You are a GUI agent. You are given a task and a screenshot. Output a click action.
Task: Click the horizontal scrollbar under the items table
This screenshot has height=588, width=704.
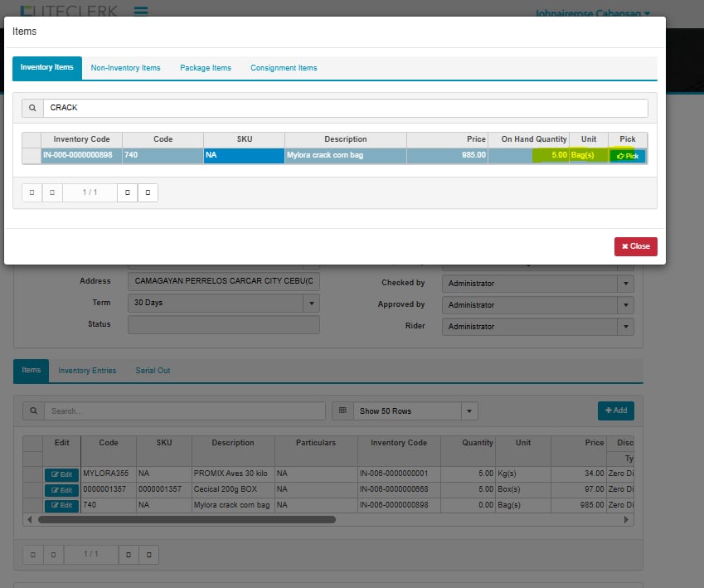click(187, 520)
